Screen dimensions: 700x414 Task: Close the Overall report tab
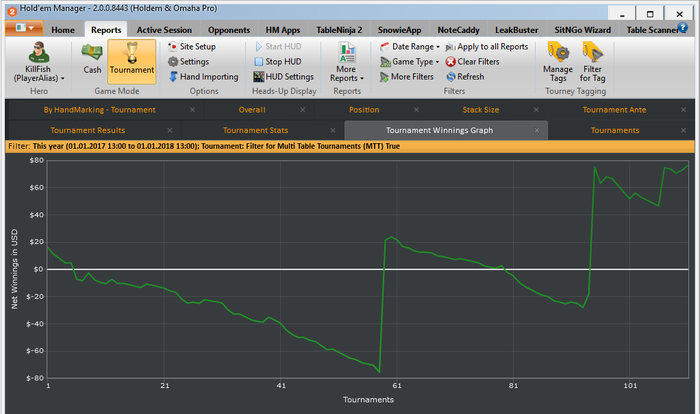point(303,110)
